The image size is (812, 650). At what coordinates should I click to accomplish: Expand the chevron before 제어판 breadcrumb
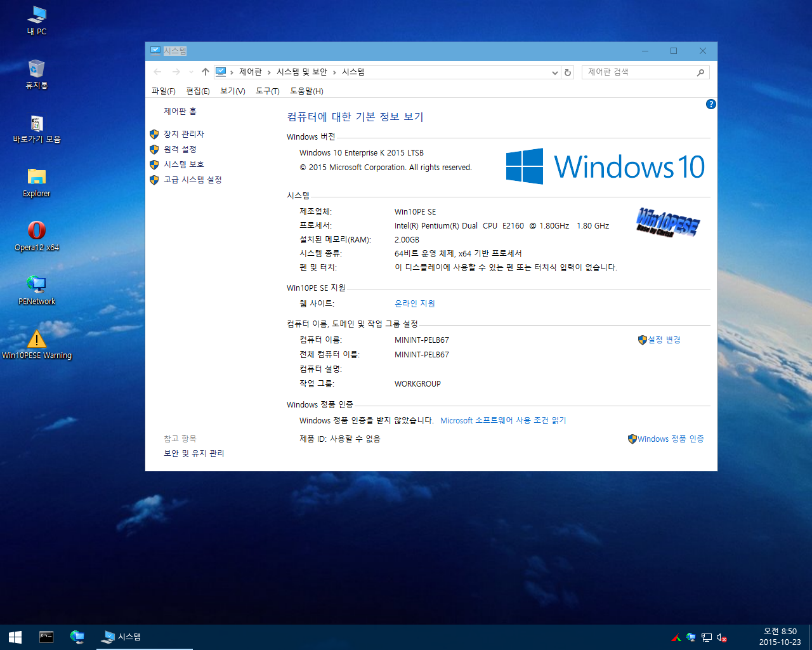click(232, 72)
